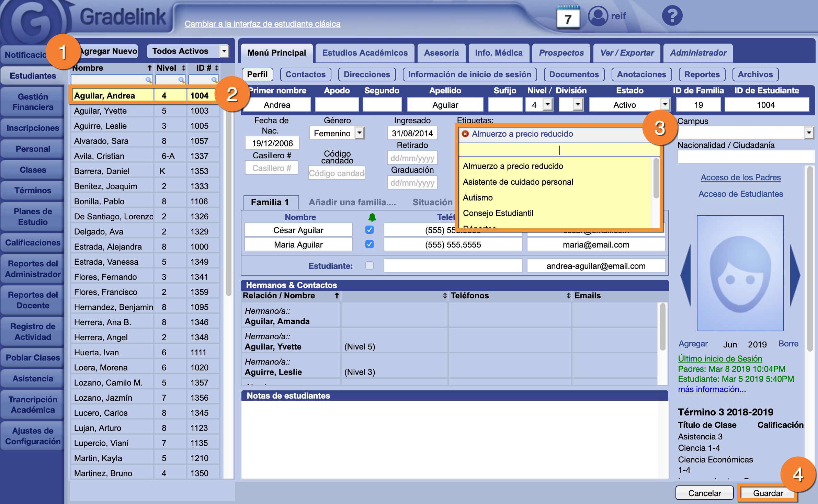Uncheck Maria Aguilar notification checkbox
This screenshot has width=818, height=504.
[x=370, y=244]
